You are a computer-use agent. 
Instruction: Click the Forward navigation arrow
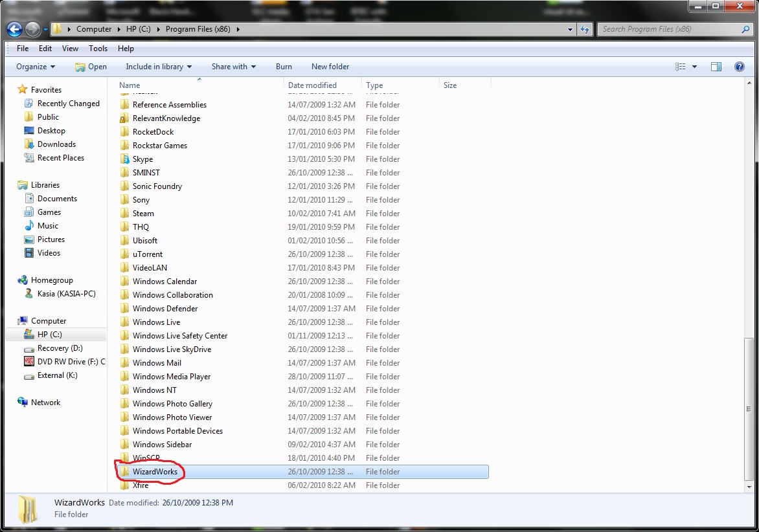32,30
